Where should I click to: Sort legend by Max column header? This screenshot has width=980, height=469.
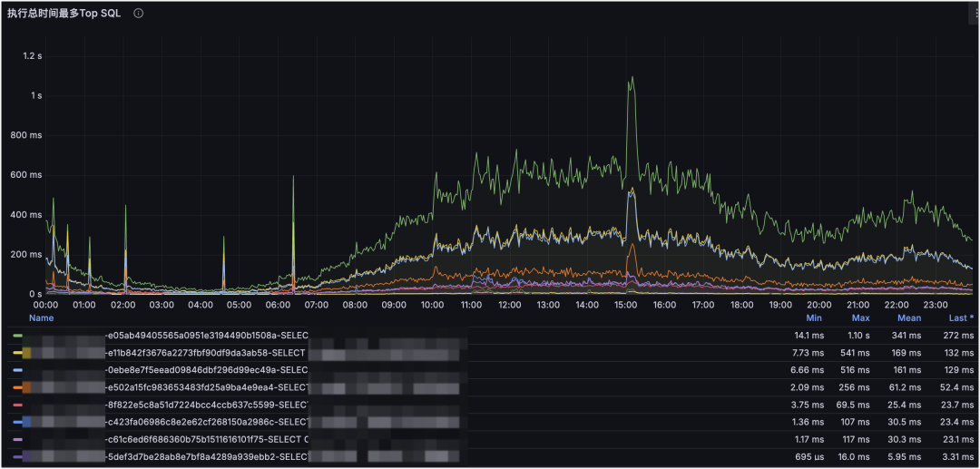click(860, 318)
